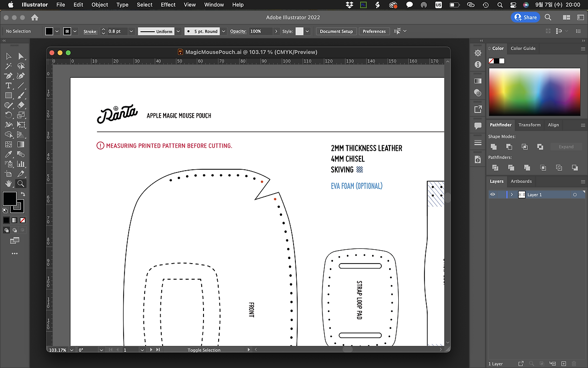Select the Zoom tool
Viewport: 588px width, 368px height.
point(21,184)
